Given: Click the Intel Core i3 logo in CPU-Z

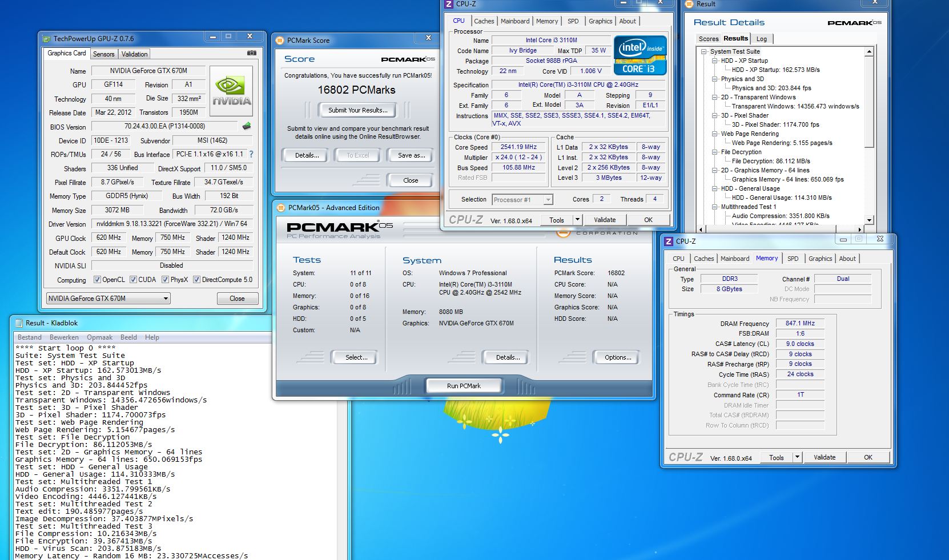Looking at the screenshot, I should [x=640, y=56].
